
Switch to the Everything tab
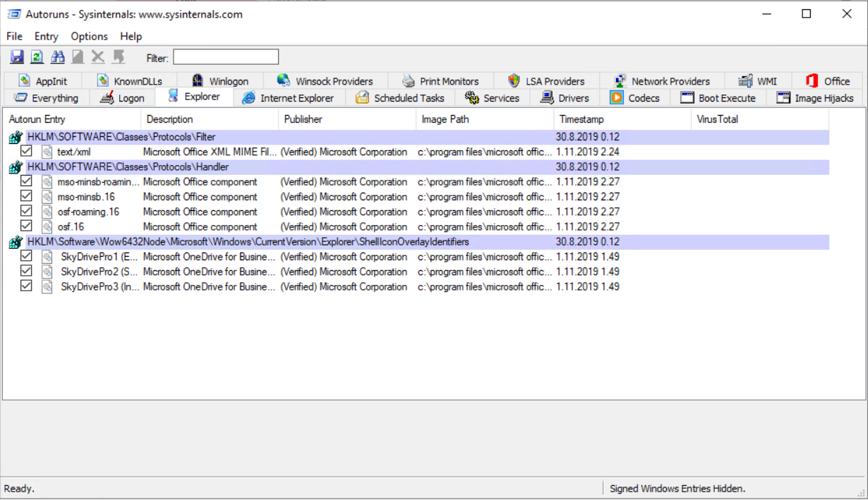point(46,98)
